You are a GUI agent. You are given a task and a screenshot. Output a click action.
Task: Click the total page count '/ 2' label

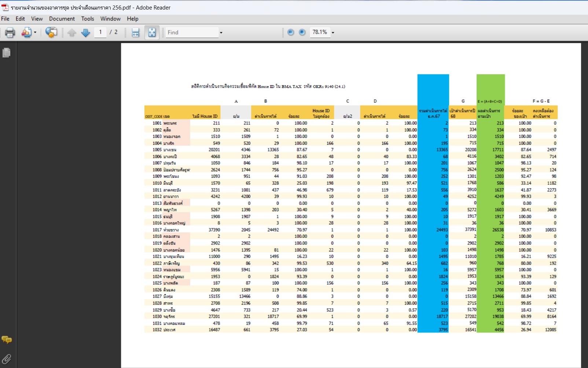(x=114, y=32)
